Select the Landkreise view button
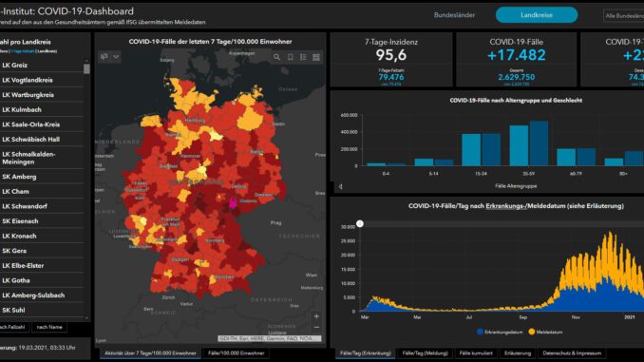Screen dimensions: 644x362 tap(537, 15)
